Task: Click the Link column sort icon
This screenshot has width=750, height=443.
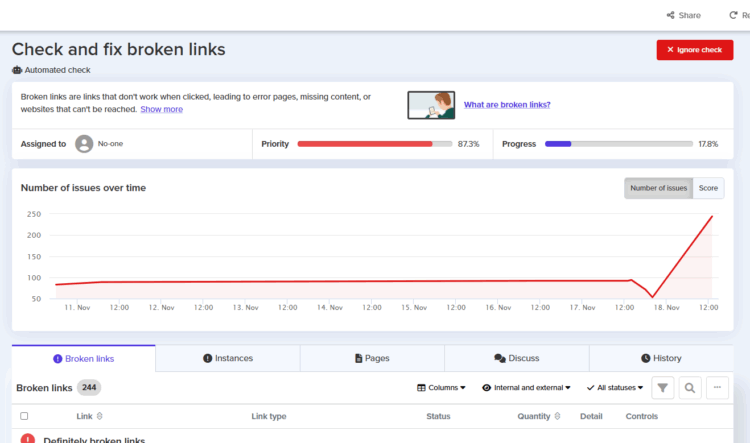Action: click(x=99, y=416)
